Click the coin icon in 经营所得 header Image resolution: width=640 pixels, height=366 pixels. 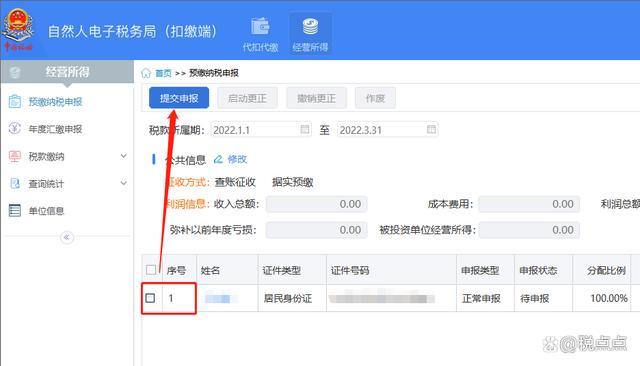tap(15, 72)
